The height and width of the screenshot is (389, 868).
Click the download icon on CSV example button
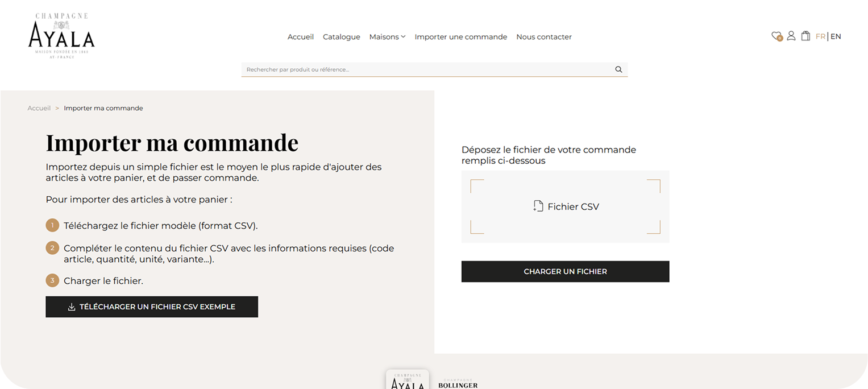72,307
